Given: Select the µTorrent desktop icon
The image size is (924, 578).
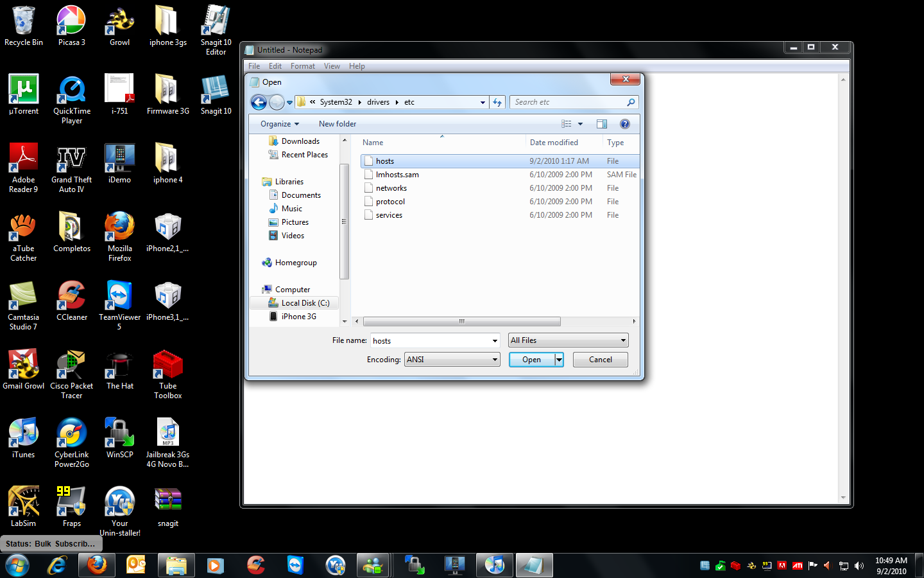Looking at the screenshot, I should pyautogui.click(x=24, y=95).
